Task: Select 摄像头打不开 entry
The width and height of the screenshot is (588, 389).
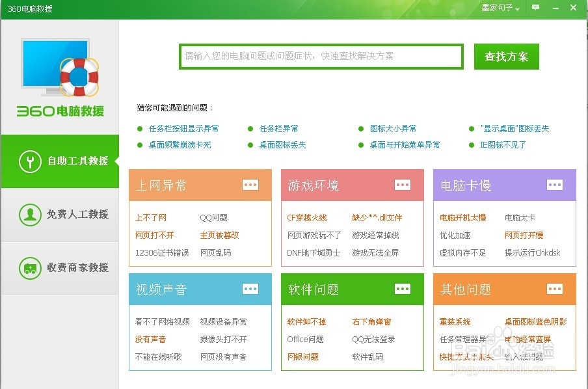Action: [224, 339]
